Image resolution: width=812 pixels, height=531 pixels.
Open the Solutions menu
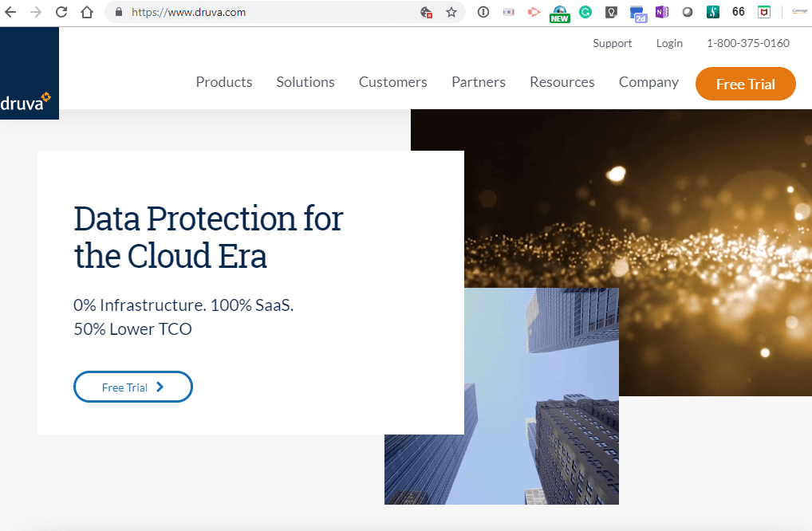305,82
